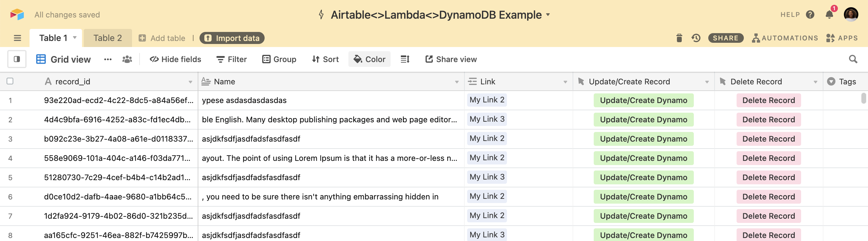Screen dimensions: 868x241
Task: Open the record_id column dropdown
Action: (x=190, y=82)
